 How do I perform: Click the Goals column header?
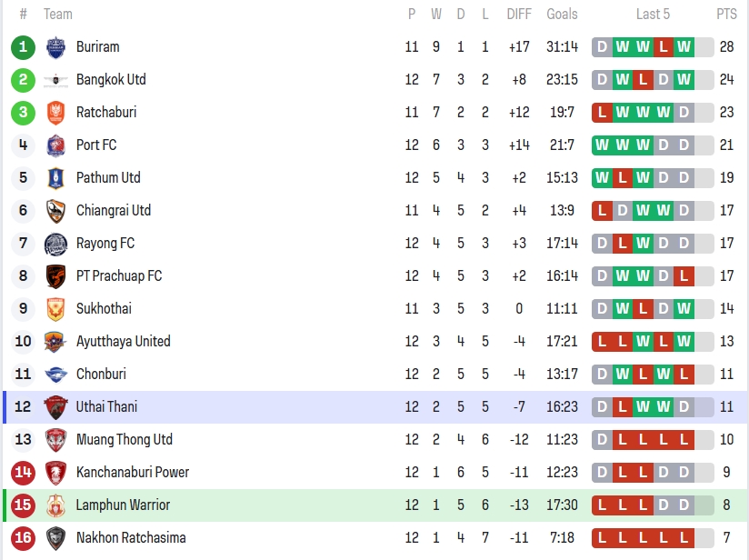(x=563, y=14)
